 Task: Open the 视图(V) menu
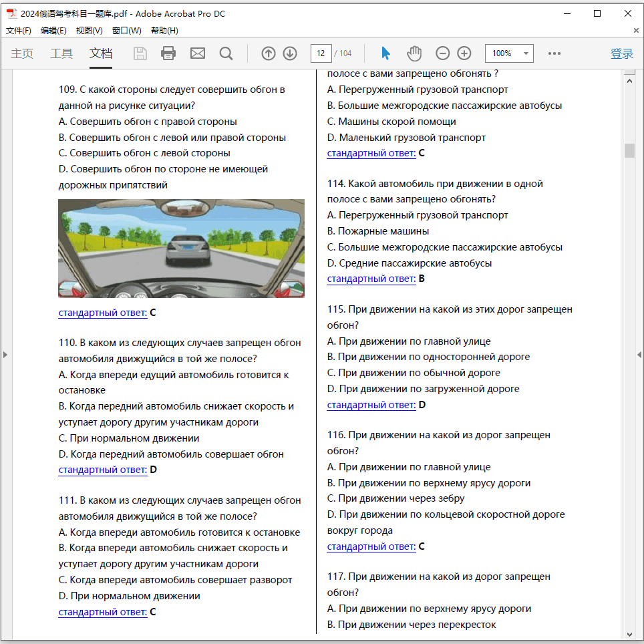89,31
